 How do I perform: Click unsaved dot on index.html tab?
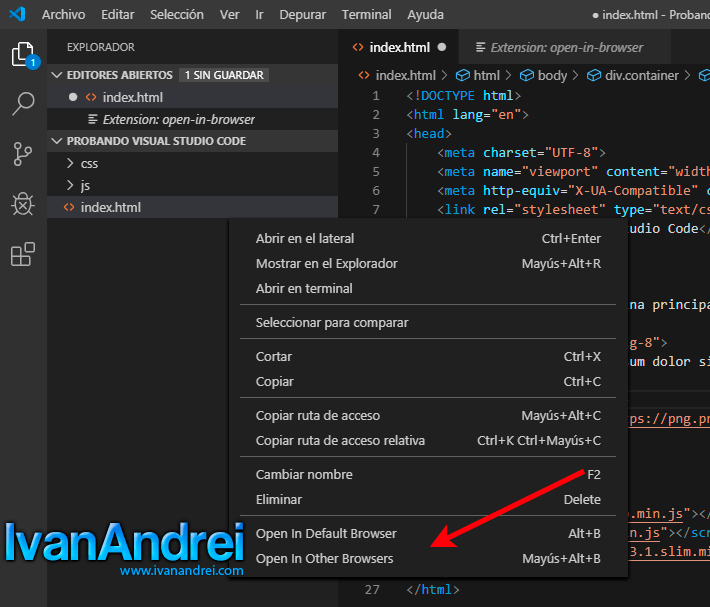(x=442, y=47)
